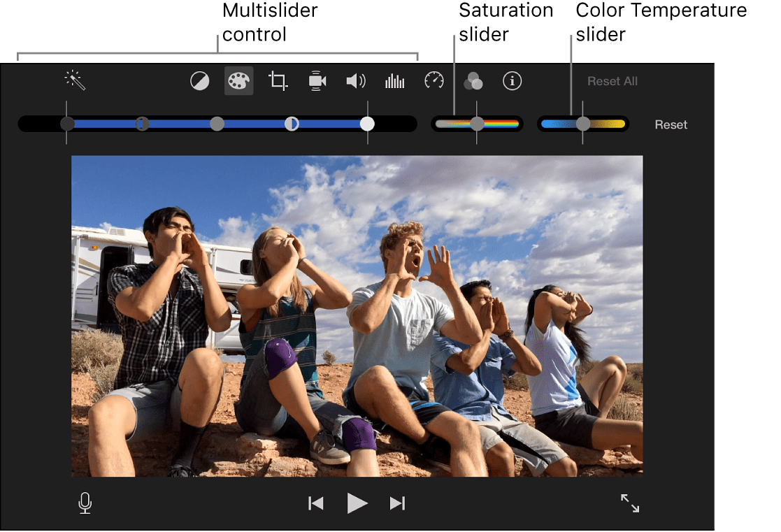781x532 pixels.
Task: Open the video Stabilization tool
Action: click(x=317, y=80)
